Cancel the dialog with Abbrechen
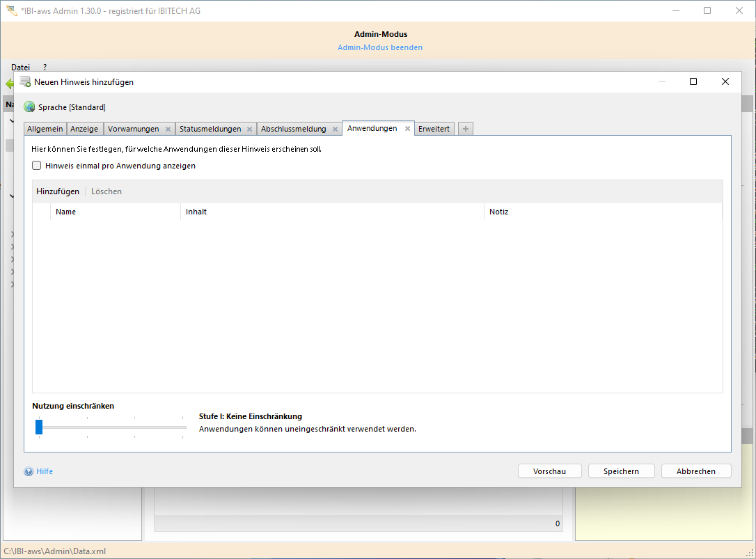756x559 pixels. coord(696,471)
